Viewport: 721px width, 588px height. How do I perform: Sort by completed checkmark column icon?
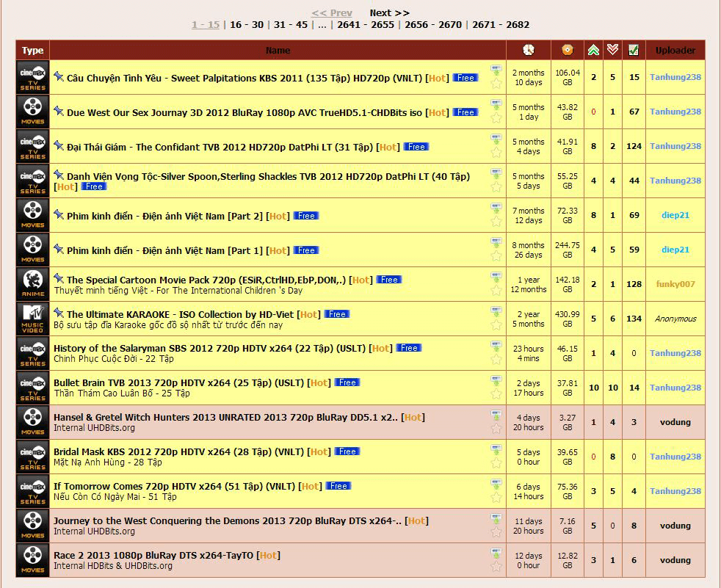(634, 50)
